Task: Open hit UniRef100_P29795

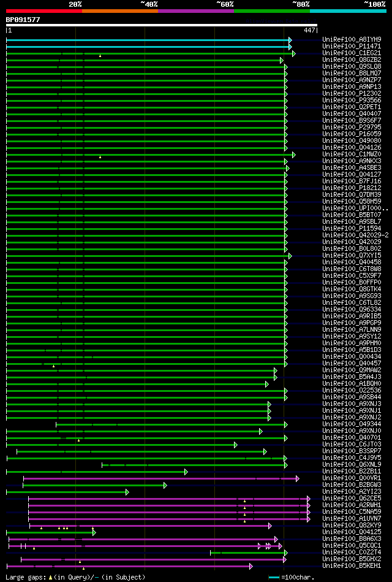Action: click(352, 128)
